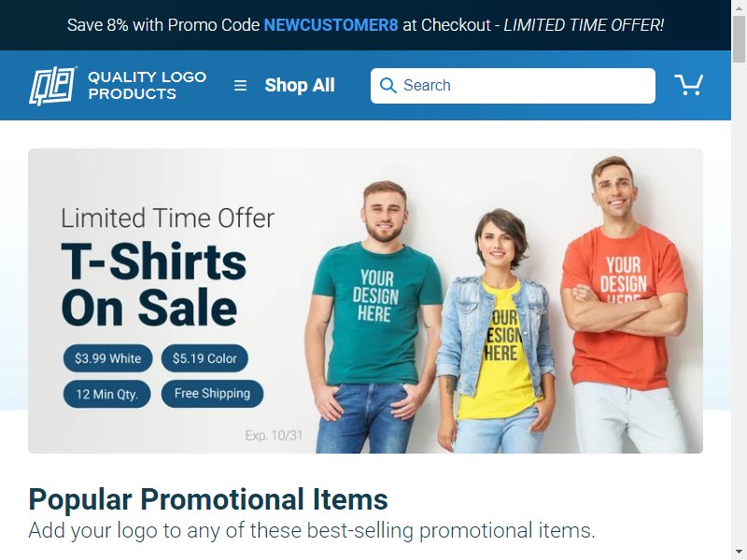Image resolution: width=747 pixels, height=560 pixels.
Task: Select the $5.19 Color badge
Action: 204,358
